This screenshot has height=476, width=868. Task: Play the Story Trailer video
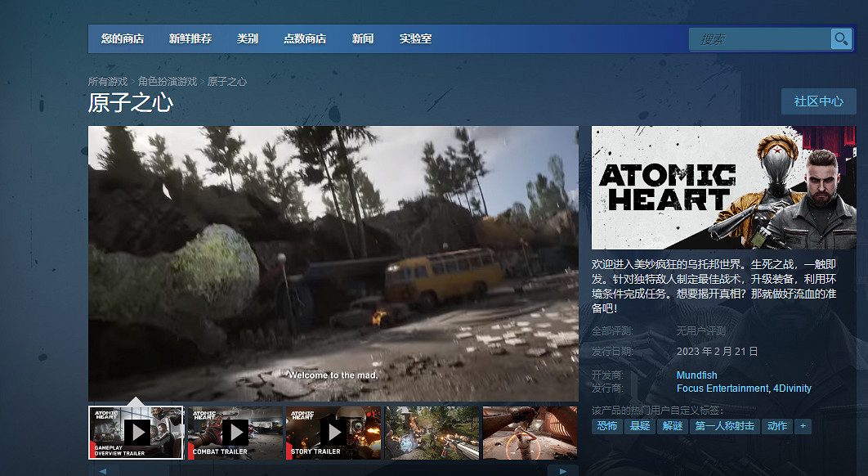(333, 433)
